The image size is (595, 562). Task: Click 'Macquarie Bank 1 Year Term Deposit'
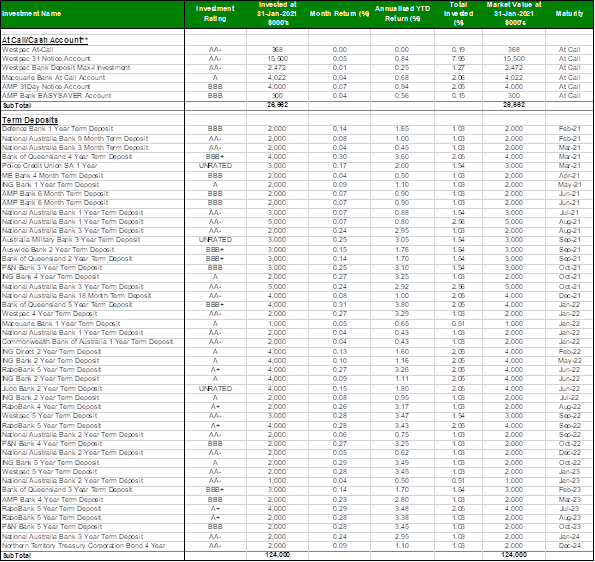(61, 324)
